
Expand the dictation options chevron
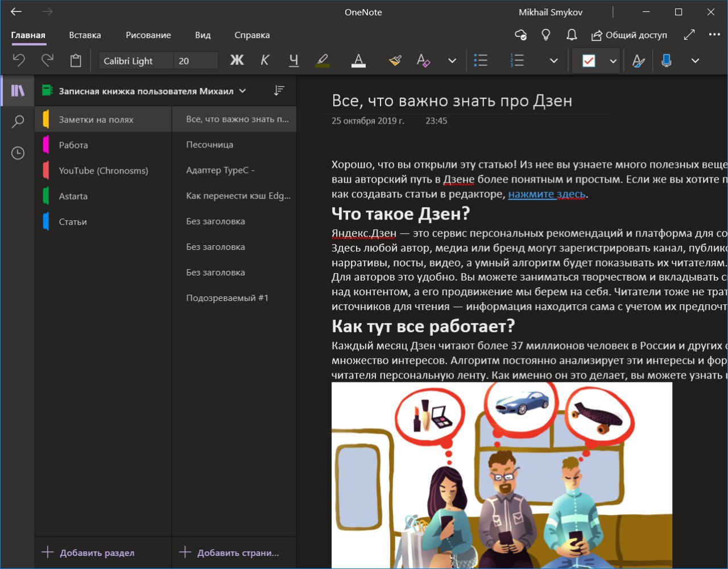click(695, 61)
